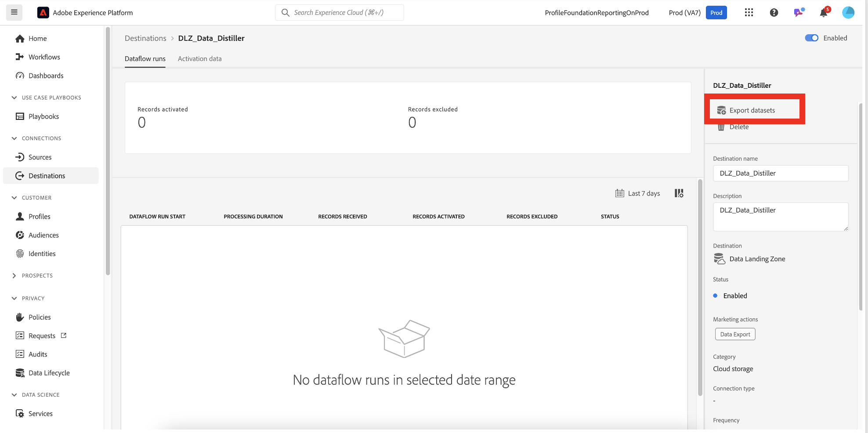Click Export datasets button

point(752,110)
